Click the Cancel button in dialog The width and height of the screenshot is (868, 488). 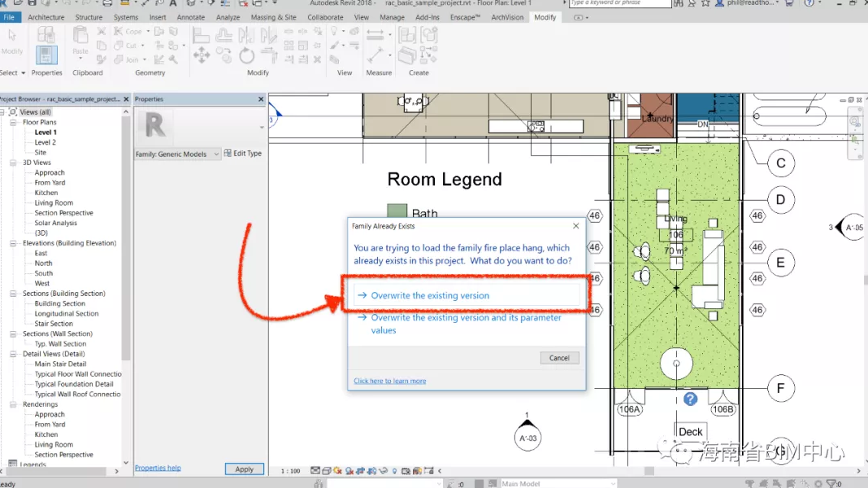pyautogui.click(x=559, y=358)
